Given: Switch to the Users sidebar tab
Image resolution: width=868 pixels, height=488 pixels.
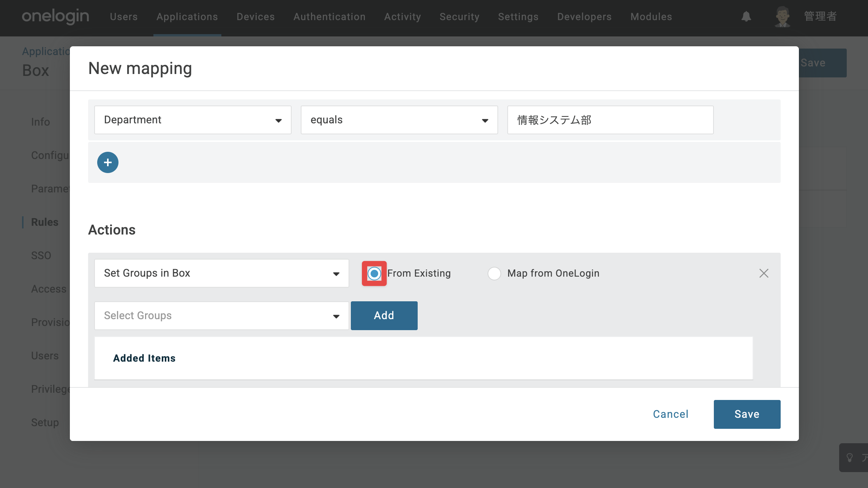Looking at the screenshot, I should point(45,356).
